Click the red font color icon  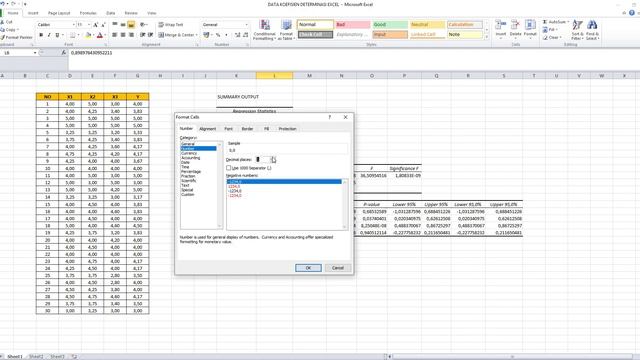(x=100, y=36)
